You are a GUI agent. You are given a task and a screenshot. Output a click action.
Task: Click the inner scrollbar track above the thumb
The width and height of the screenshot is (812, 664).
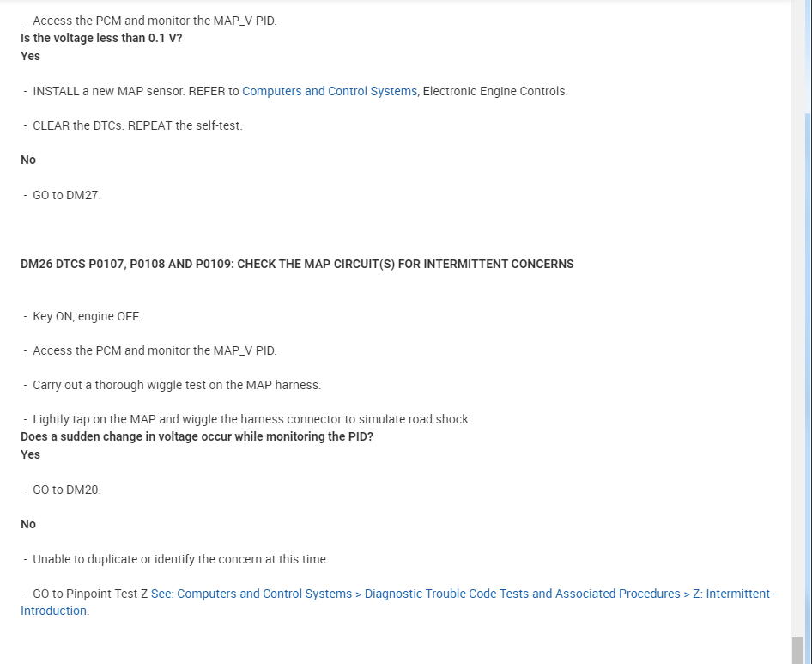(x=798, y=344)
